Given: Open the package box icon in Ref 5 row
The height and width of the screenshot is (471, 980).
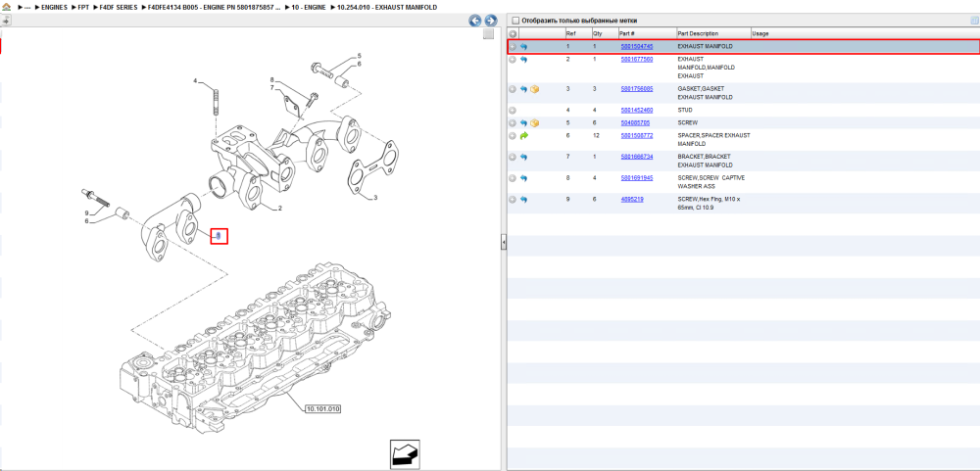Looking at the screenshot, I should [534, 123].
